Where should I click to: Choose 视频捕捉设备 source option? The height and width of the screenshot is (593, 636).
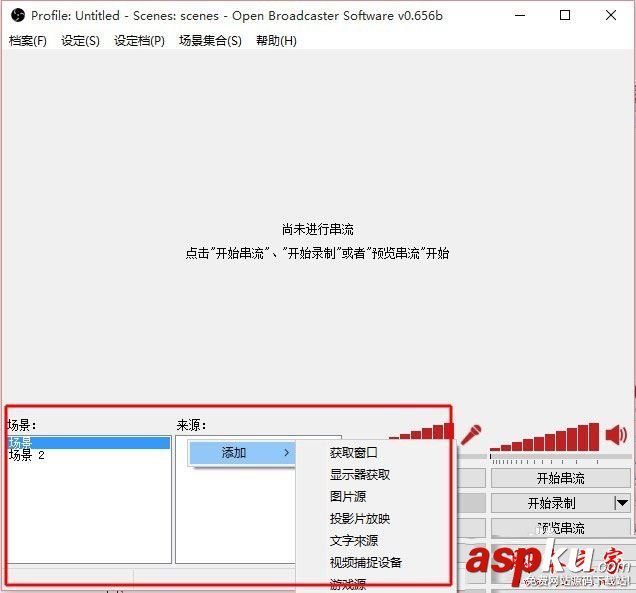point(365,562)
